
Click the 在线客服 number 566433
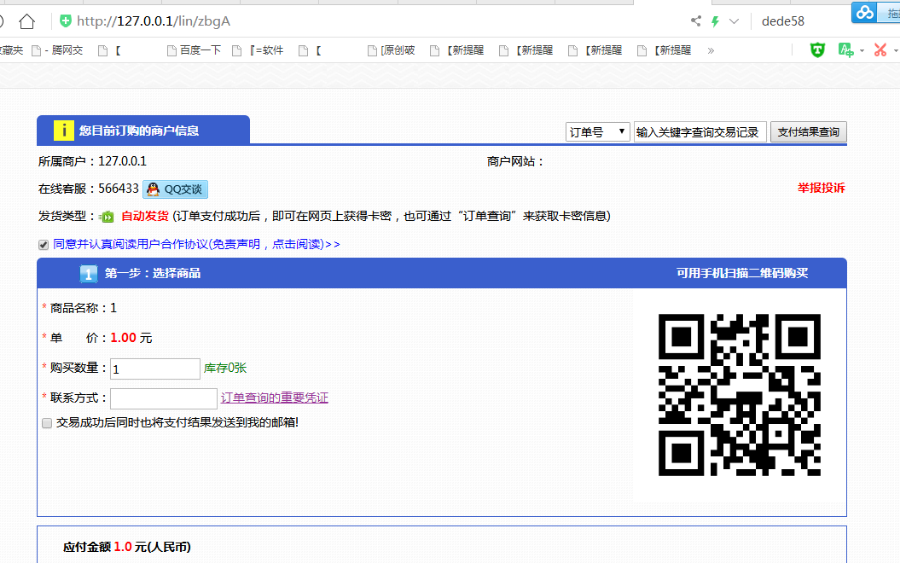pyautogui.click(x=118, y=189)
